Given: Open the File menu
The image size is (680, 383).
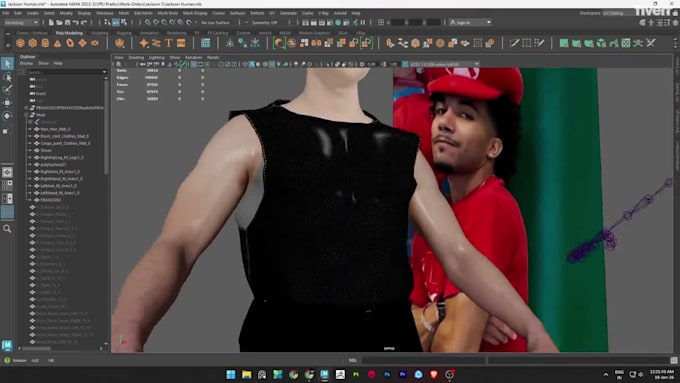Looking at the screenshot, I should [x=6, y=13].
